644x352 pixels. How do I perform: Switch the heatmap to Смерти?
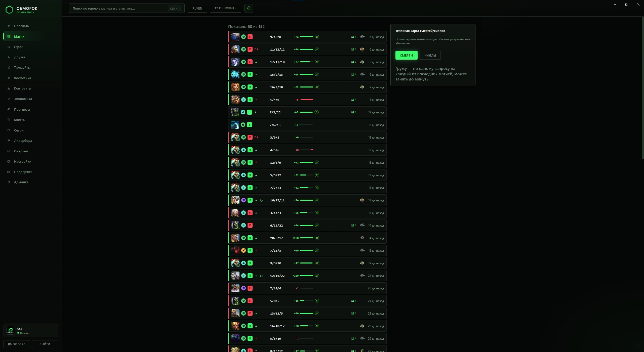[406, 55]
